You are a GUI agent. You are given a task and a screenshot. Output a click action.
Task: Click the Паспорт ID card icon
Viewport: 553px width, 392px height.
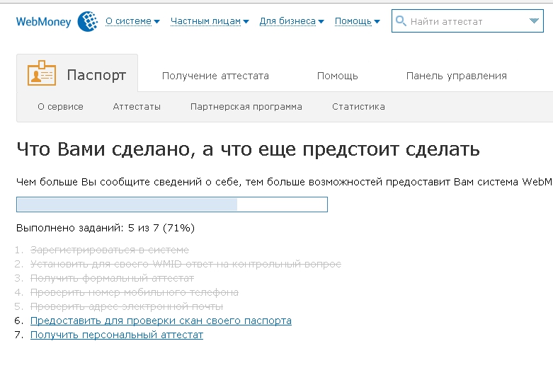[x=42, y=73]
